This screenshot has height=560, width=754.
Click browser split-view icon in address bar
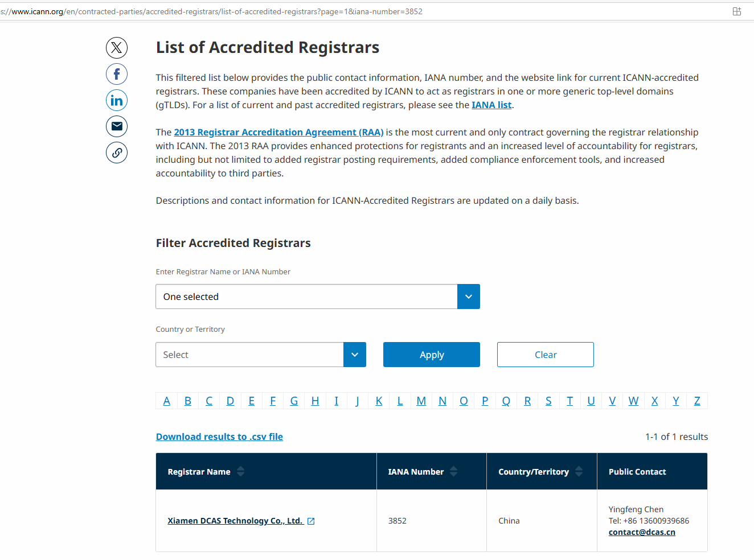(736, 11)
